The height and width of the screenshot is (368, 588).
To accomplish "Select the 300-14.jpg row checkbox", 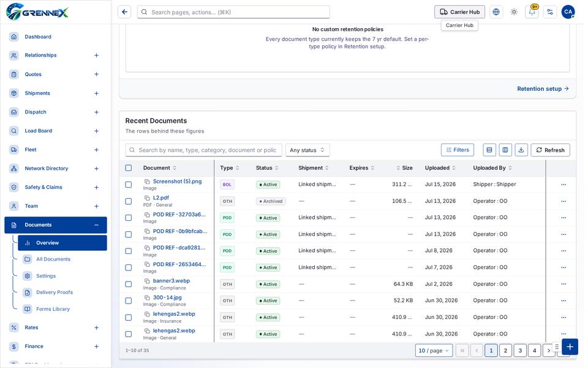I will pyautogui.click(x=128, y=301).
